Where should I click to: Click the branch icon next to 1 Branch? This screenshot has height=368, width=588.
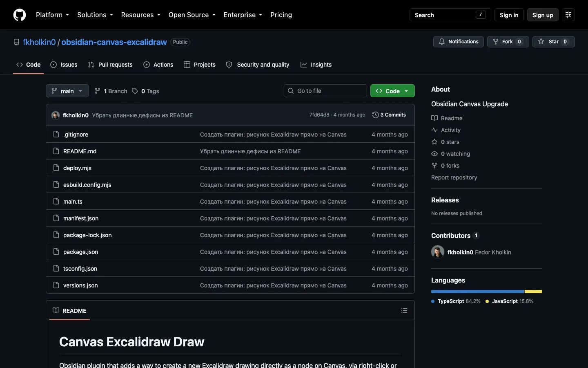coord(98,91)
